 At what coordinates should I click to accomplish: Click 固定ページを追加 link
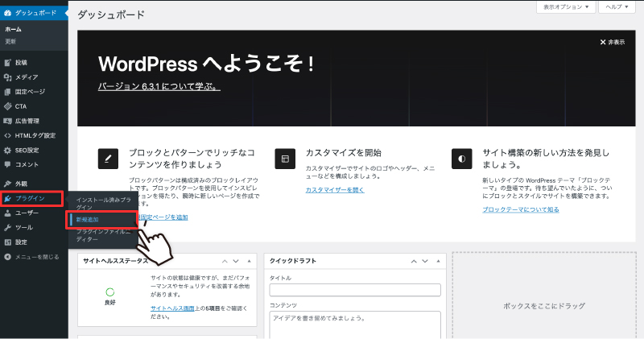[163, 217]
